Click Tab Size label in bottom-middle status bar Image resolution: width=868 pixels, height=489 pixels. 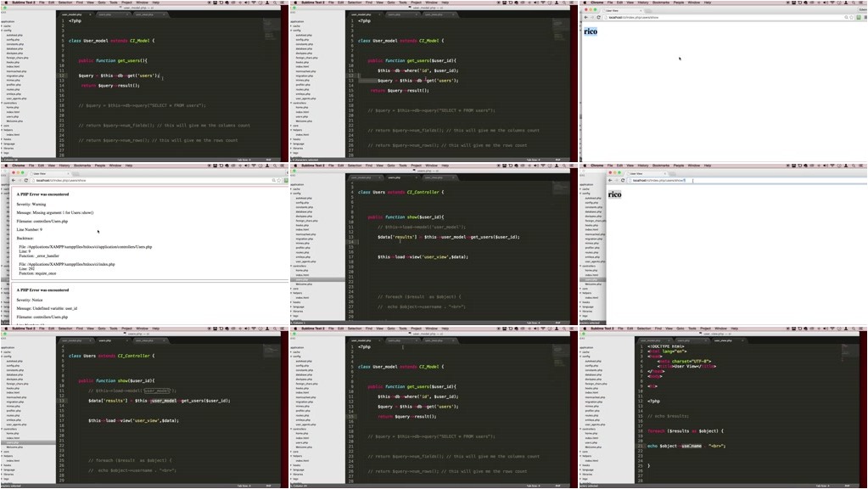click(x=534, y=486)
